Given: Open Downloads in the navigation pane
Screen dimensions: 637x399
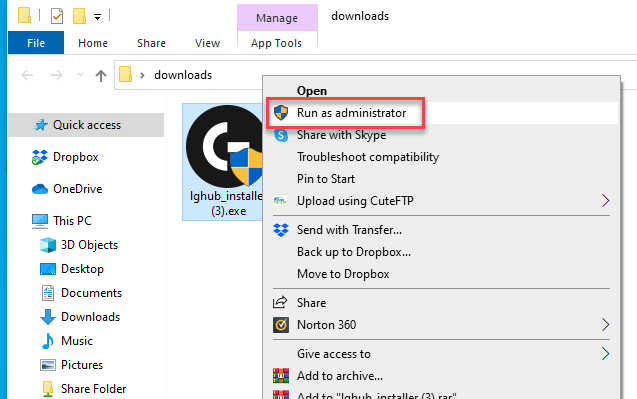Looking at the screenshot, I should [90, 317].
